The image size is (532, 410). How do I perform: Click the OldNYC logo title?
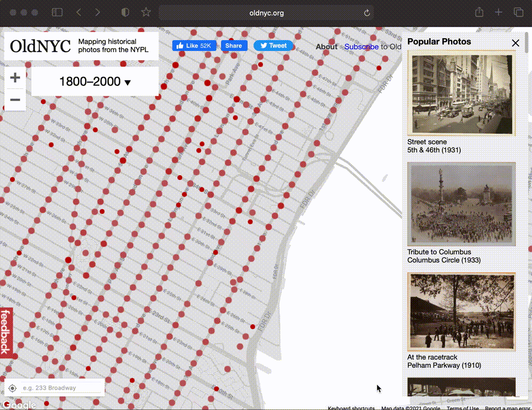[x=40, y=46]
